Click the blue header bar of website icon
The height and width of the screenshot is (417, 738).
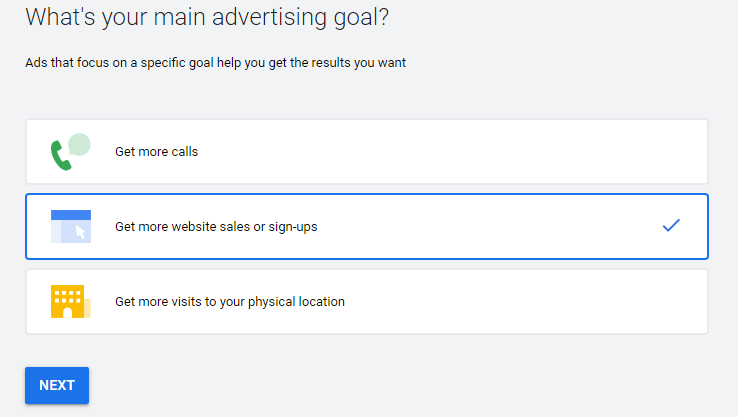pos(70,215)
